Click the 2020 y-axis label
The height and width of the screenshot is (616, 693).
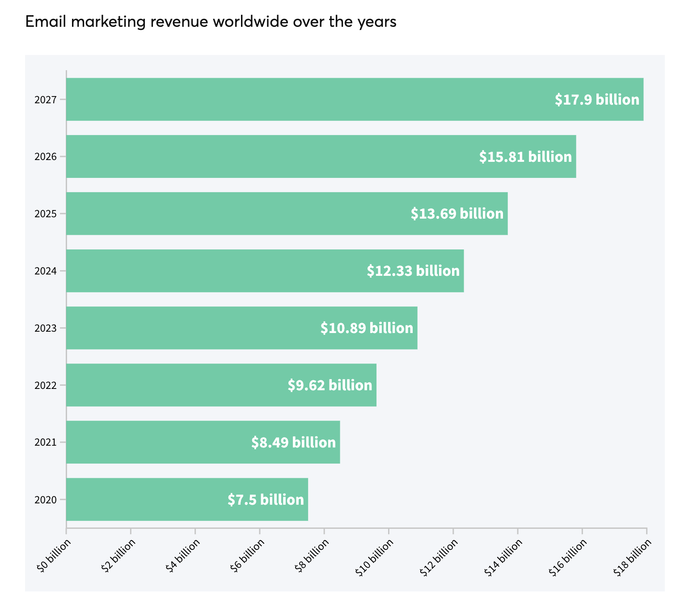46,500
